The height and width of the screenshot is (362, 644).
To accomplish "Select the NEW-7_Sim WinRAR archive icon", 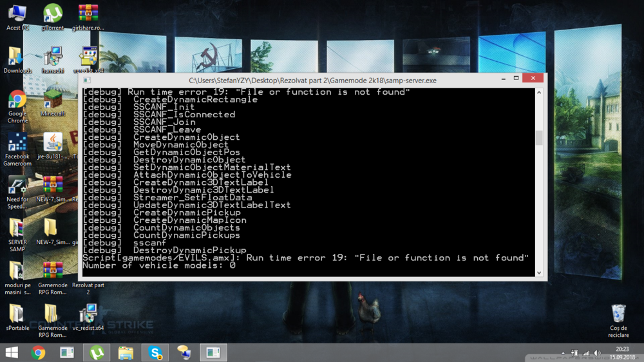I will click(x=53, y=189).
